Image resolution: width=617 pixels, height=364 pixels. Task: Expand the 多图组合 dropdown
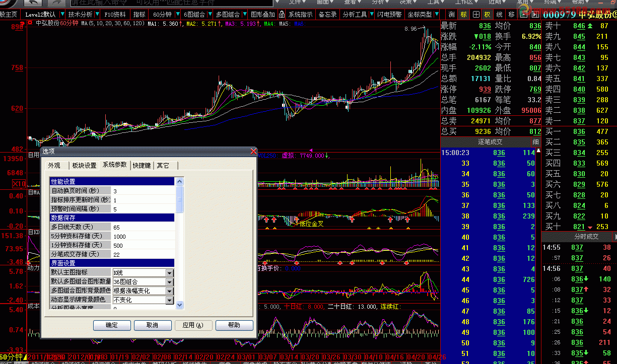coord(244,15)
